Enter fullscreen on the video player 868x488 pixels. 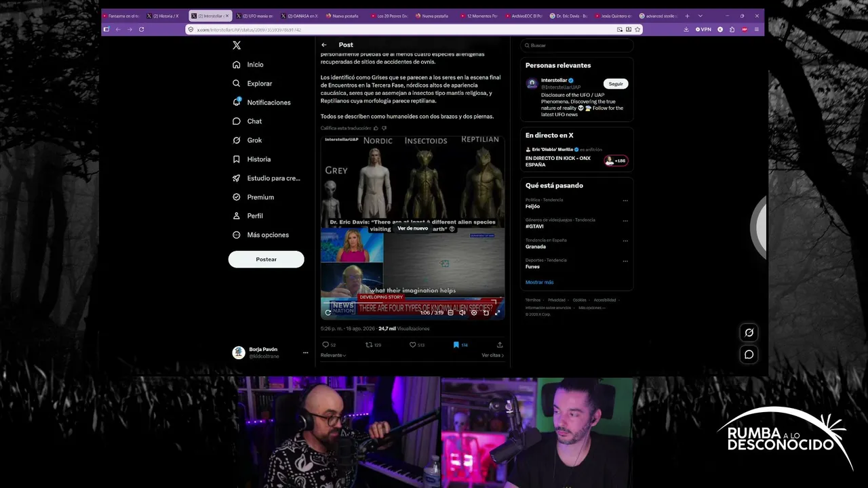497,312
